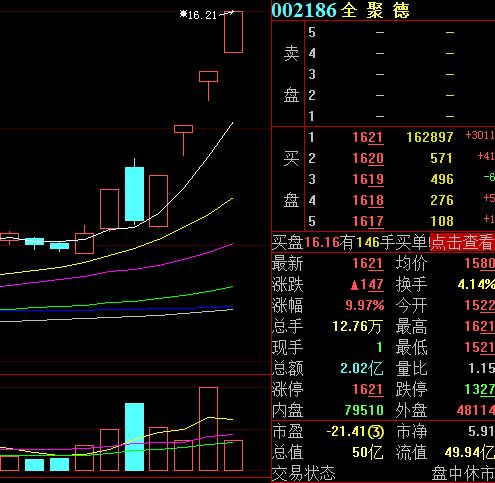Click the circled 3 next to 市盈

376,432
